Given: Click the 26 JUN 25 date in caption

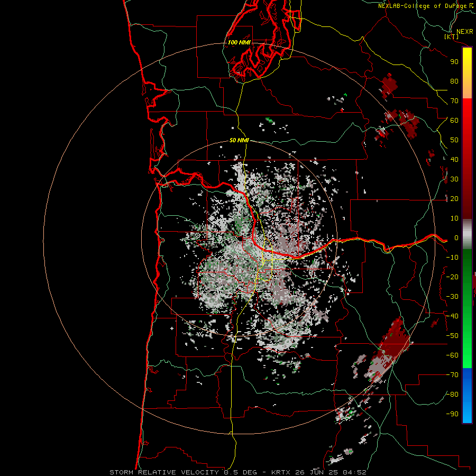Looking at the screenshot, I should (x=317, y=472).
